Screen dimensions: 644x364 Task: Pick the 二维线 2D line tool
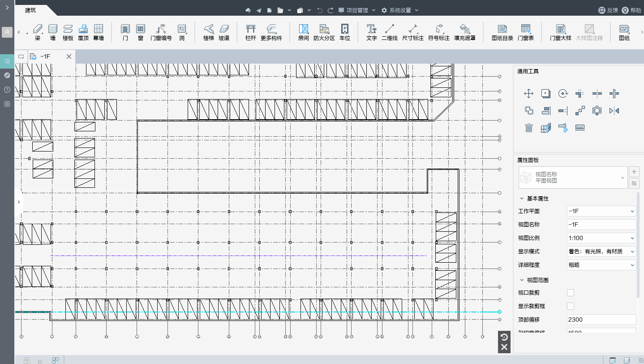tap(390, 33)
